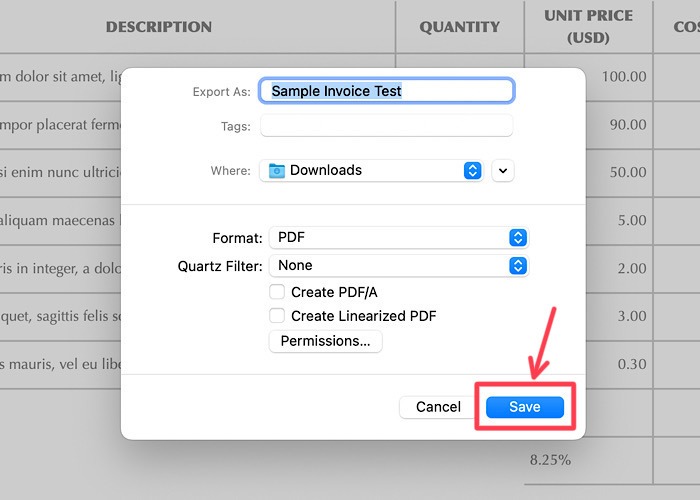Image resolution: width=700 pixels, height=500 pixels.
Task: Click the blue arrows beside Downloads
Action: click(x=473, y=171)
